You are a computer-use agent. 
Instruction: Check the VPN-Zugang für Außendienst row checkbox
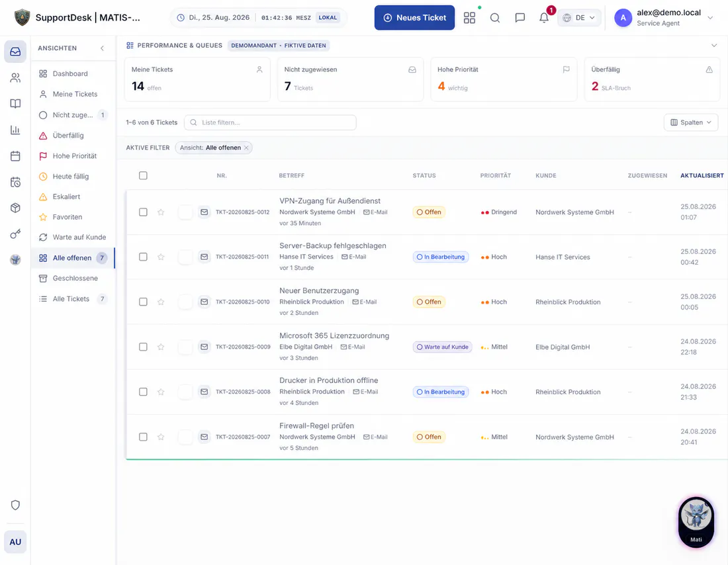click(x=143, y=212)
